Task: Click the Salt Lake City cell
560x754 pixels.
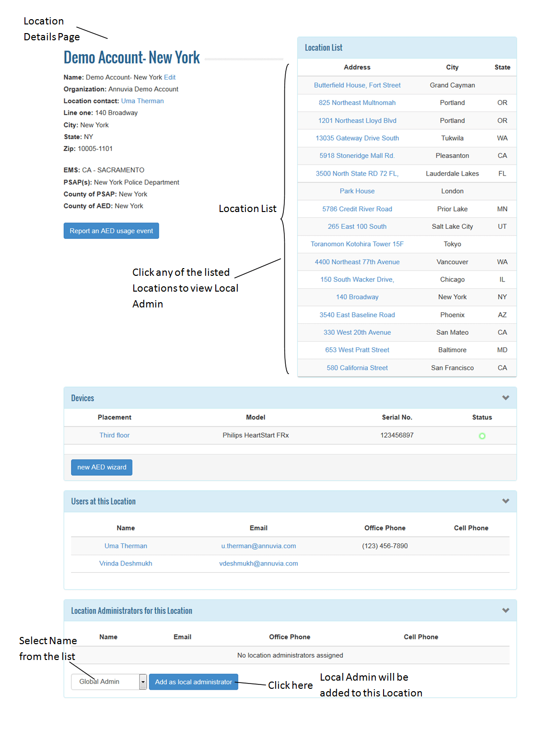Action: (452, 226)
